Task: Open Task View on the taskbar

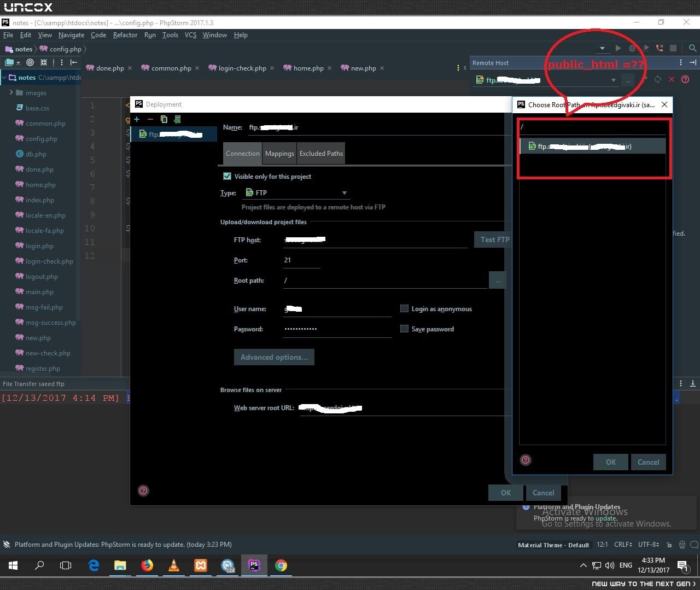Action: (66, 565)
